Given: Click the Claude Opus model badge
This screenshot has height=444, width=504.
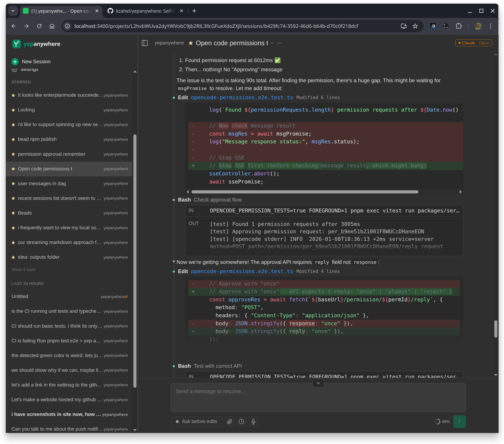Looking at the screenshot, I should point(473,43).
